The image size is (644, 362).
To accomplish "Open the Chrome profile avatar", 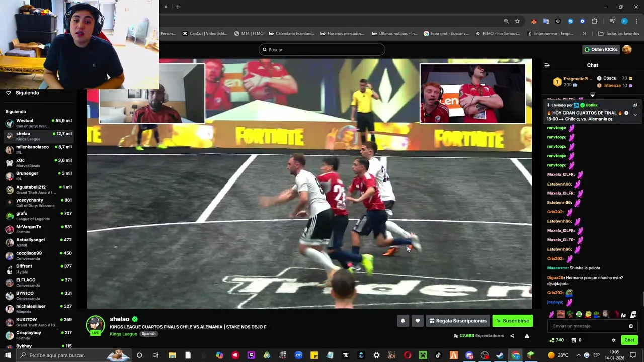I will pos(624,21).
